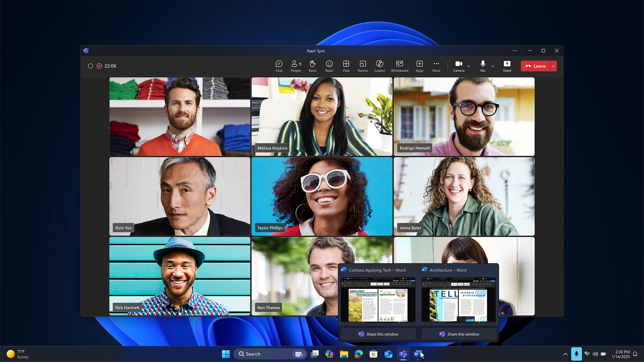The width and height of the screenshot is (644, 362).
Task: Show hidden system tray icons
Action: [565, 354]
